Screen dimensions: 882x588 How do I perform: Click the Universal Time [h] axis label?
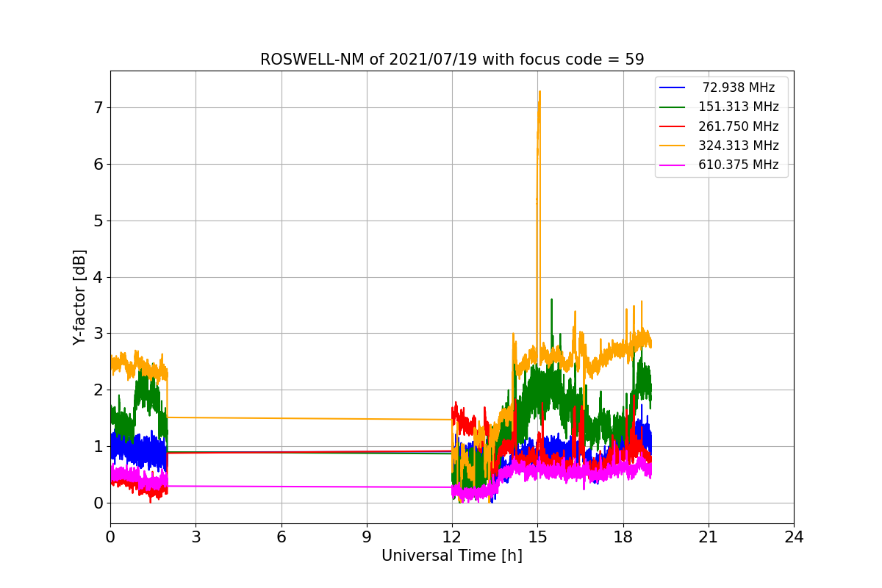[452, 556]
